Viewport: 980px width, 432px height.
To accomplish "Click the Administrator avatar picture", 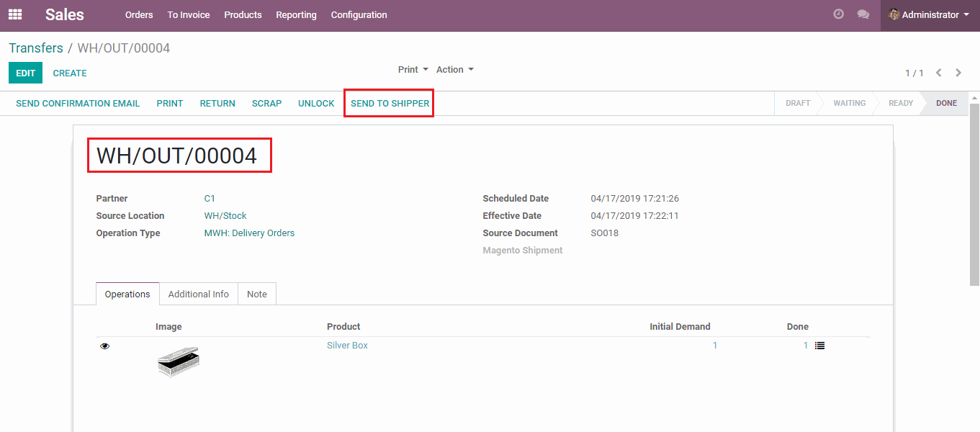I will 894,14.
